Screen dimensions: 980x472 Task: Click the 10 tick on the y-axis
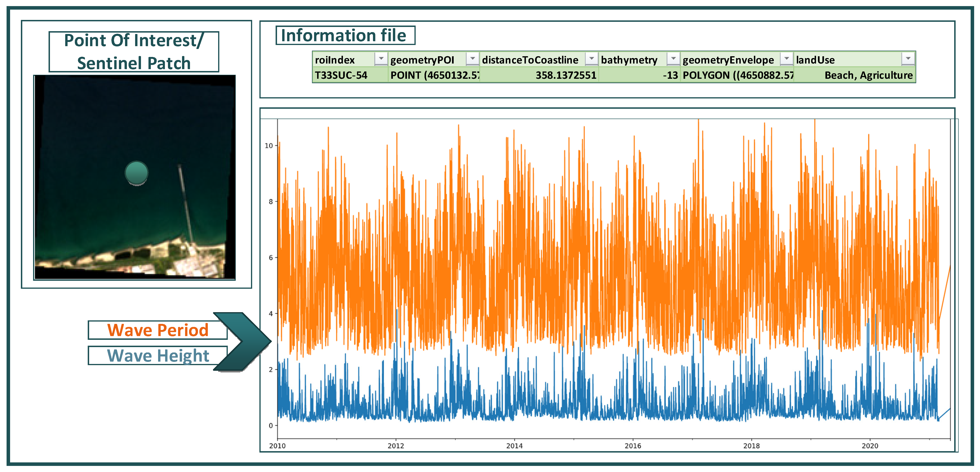[x=269, y=146]
